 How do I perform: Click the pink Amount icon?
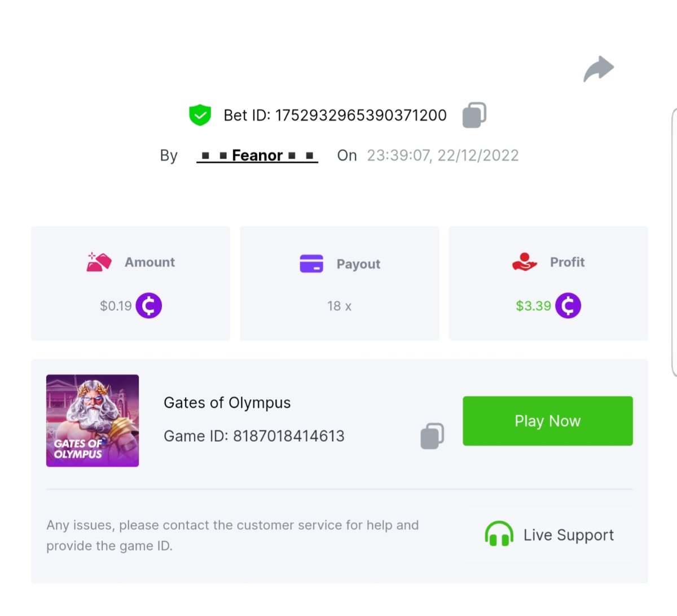pyautogui.click(x=99, y=262)
